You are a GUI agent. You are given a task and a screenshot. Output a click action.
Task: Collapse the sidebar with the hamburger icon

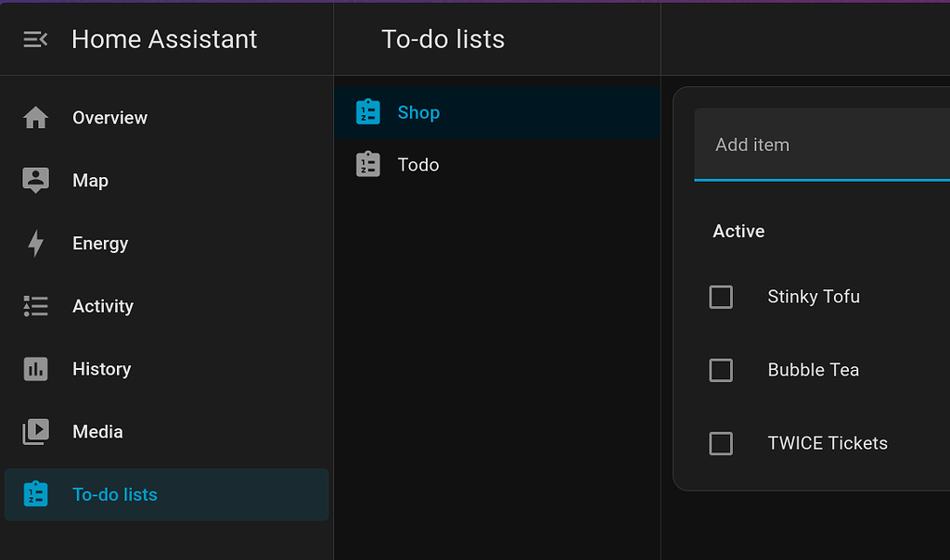pos(35,39)
